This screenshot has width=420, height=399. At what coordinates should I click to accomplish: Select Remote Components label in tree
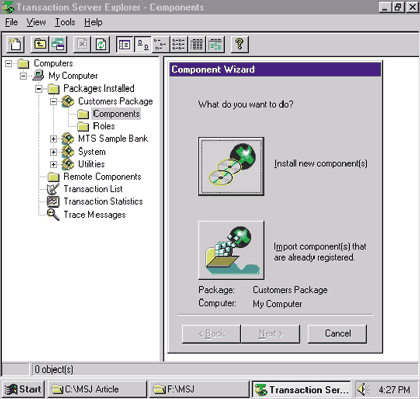[102, 177]
